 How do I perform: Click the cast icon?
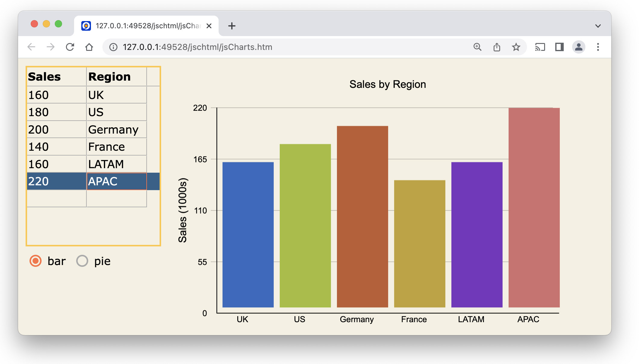[x=540, y=47]
